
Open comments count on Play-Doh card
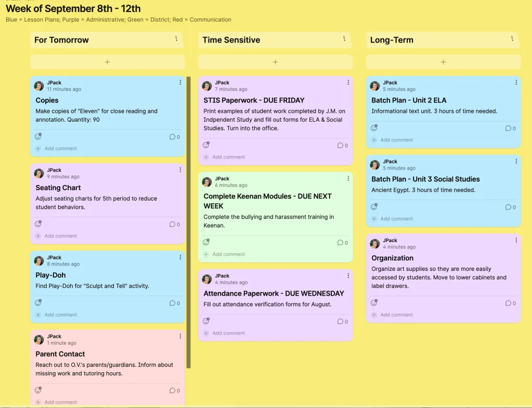point(175,303)
